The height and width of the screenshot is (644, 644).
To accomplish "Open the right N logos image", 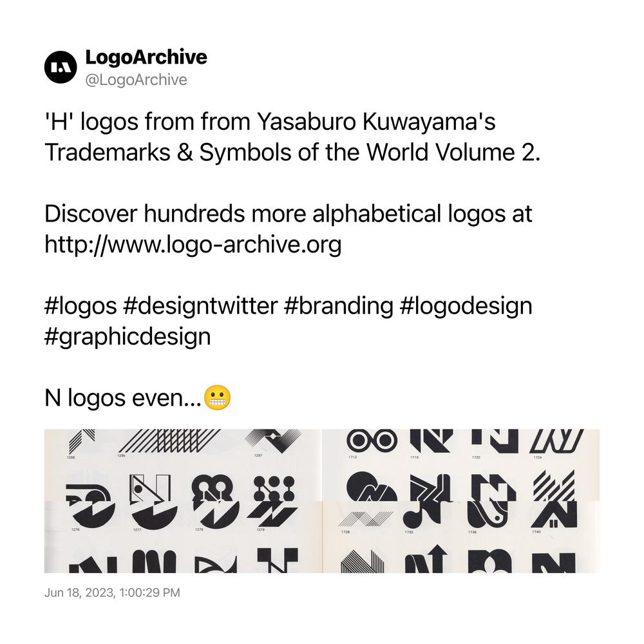I will tap(461, 500).
